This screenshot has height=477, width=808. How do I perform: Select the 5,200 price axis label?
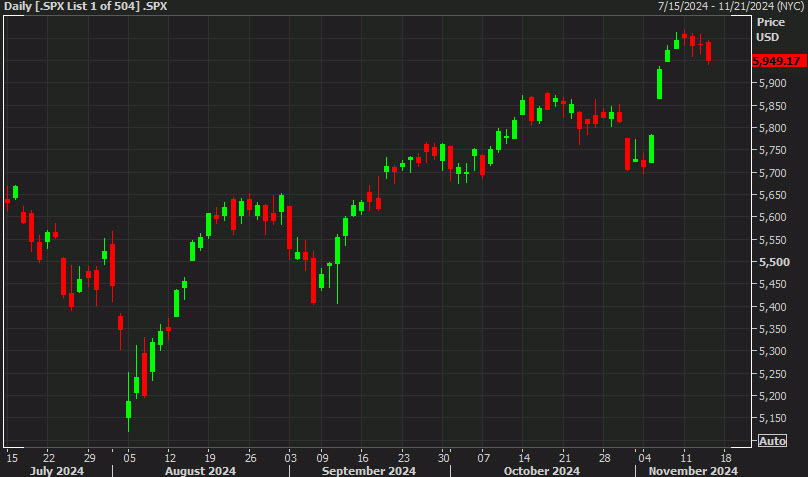(772, 396)
